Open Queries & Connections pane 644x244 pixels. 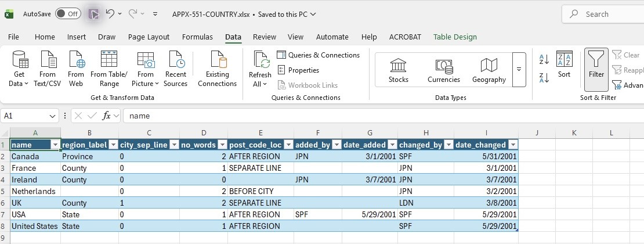coord(319,55)
